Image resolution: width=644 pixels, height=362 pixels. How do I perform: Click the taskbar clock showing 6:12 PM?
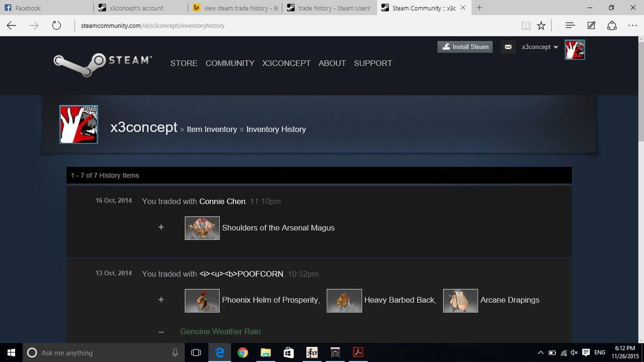pyautogui.click(x=624, y=352)
